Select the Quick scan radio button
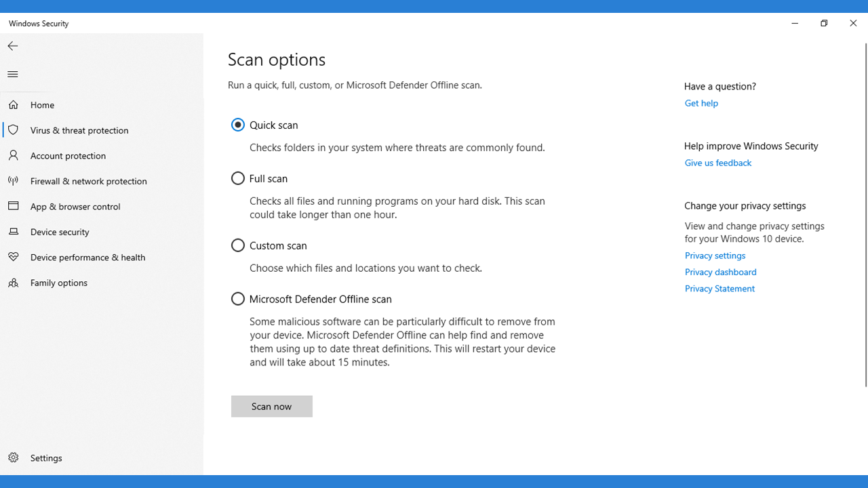 tap(237, 125)
